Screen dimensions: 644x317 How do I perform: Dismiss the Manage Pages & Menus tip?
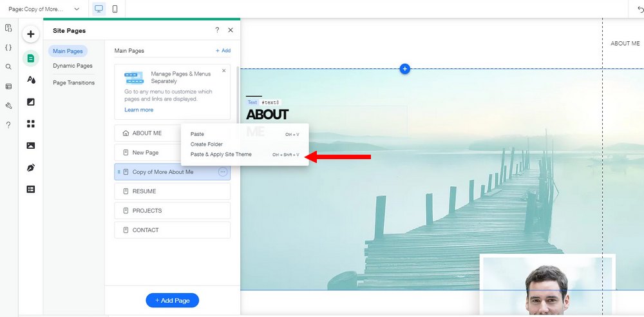pos(224,71)
